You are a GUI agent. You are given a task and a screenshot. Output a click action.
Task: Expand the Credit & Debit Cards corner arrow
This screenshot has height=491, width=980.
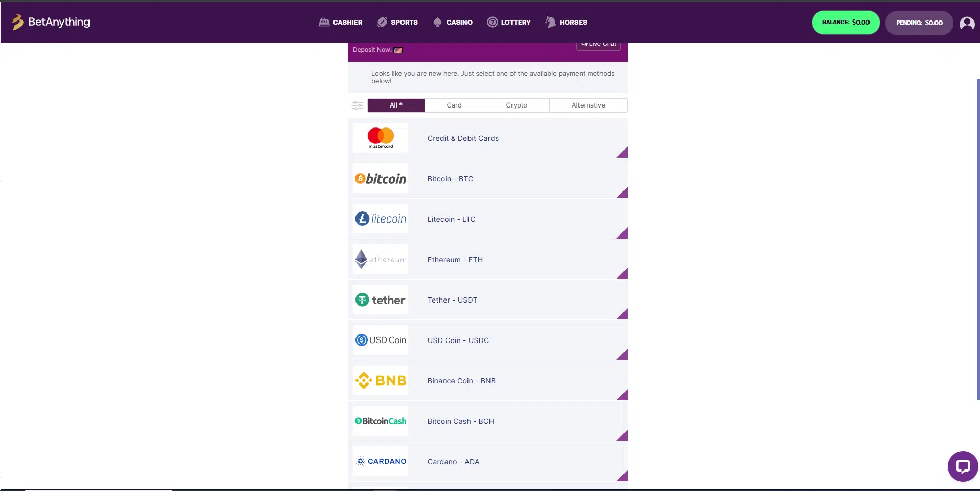623,154
